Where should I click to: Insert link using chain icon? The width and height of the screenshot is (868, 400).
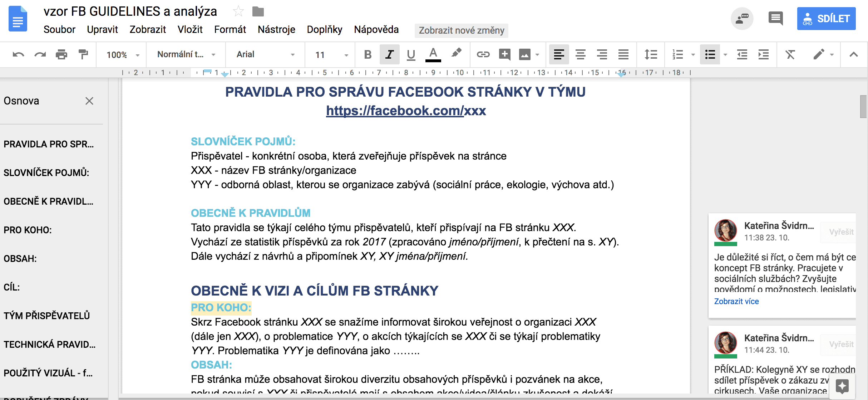tap(483, 54)
